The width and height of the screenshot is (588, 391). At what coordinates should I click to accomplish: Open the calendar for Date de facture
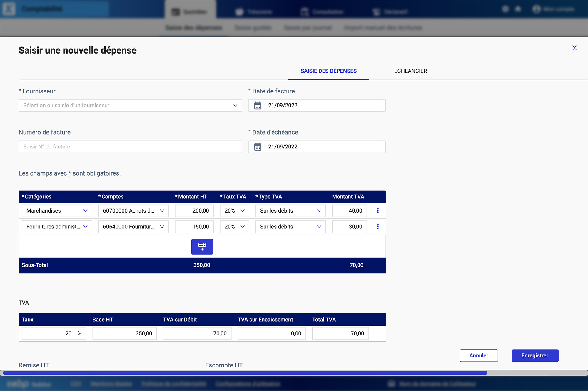(x=258, y=105)
